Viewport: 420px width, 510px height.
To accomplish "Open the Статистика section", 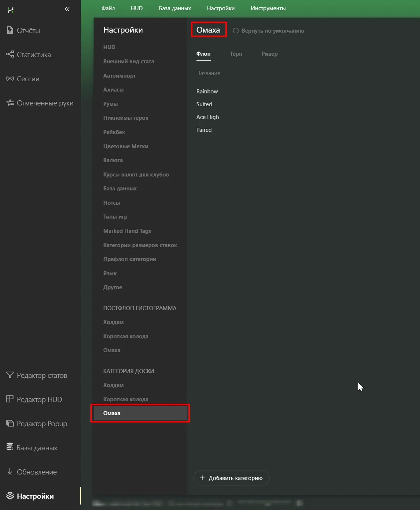I will pos(33,55).
